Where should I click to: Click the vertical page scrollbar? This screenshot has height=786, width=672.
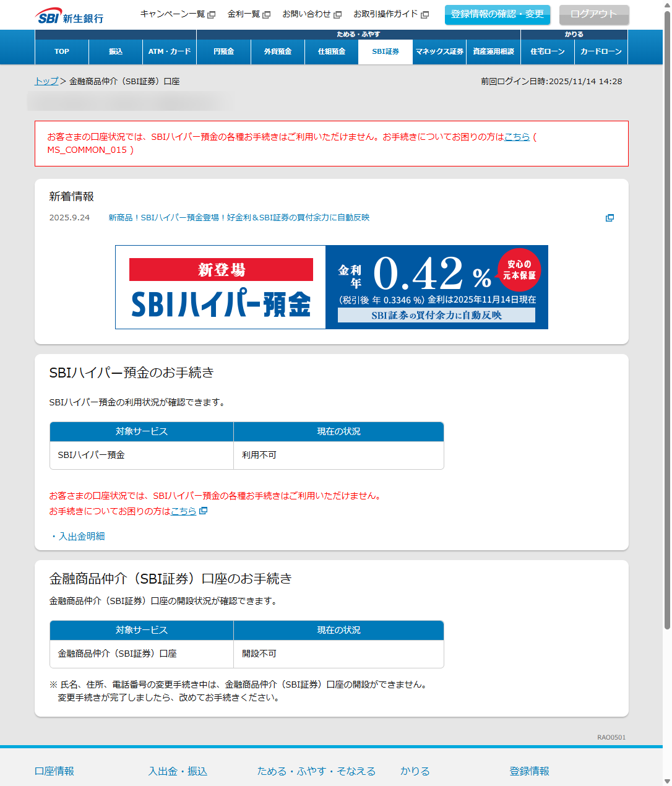[x=667, y=309]
